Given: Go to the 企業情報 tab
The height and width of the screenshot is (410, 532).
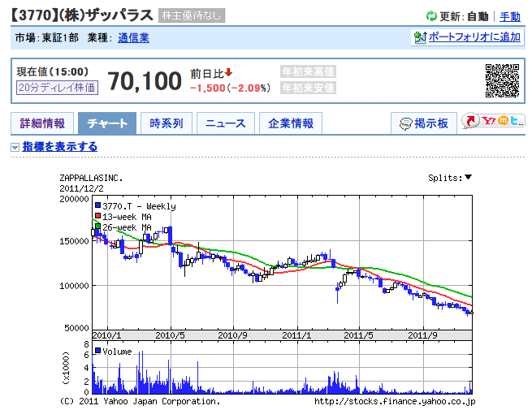Looking at the screenshot, I should tap(291, 123).
